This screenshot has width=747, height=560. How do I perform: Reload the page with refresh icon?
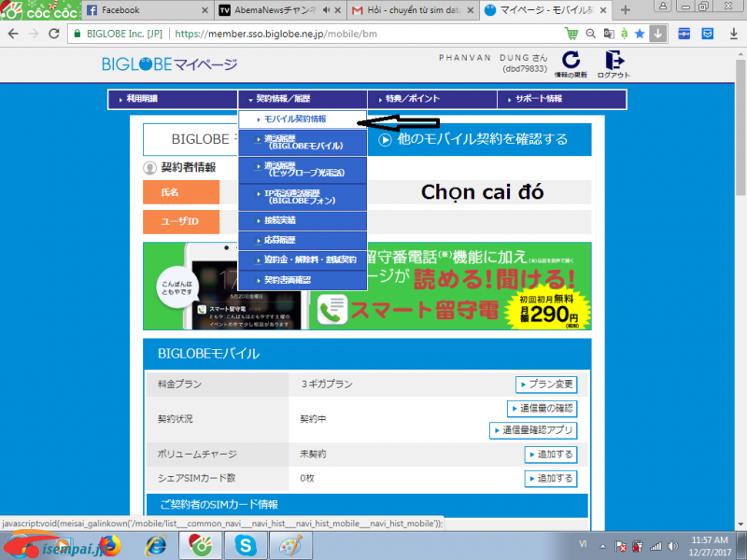pos(54,34)
